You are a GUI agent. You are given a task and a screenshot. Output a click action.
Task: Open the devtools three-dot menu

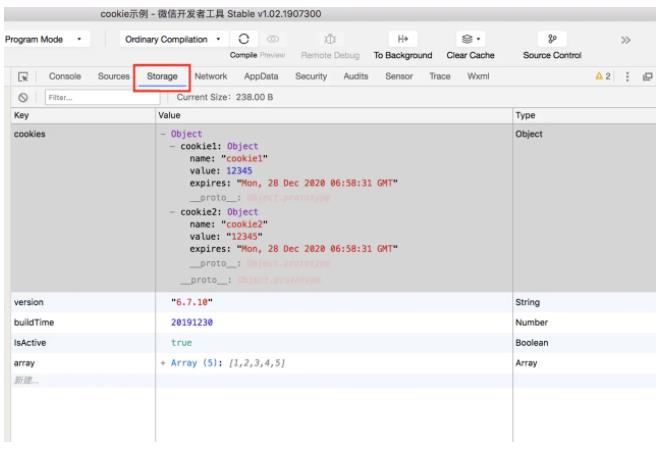coord(627,77)
